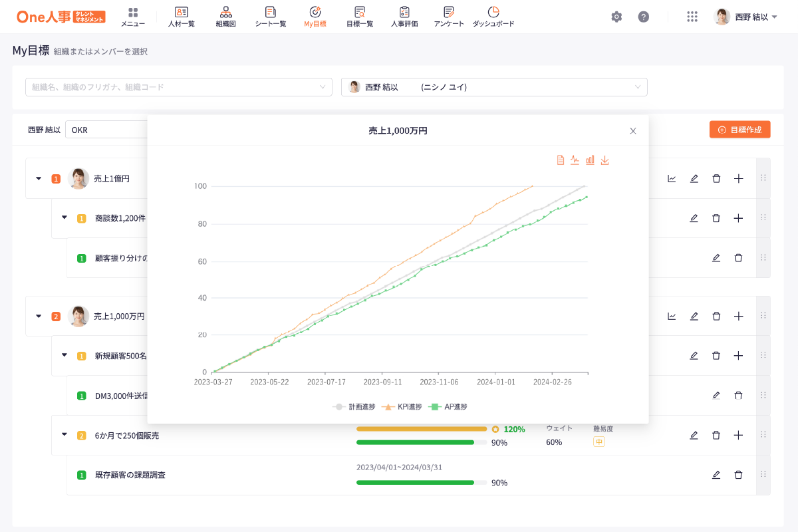Image resolution: width=798 pixels, height=532 pixels.
Task: Collapse the 6か月で250個販売 key result
Action: pos(65,435)
